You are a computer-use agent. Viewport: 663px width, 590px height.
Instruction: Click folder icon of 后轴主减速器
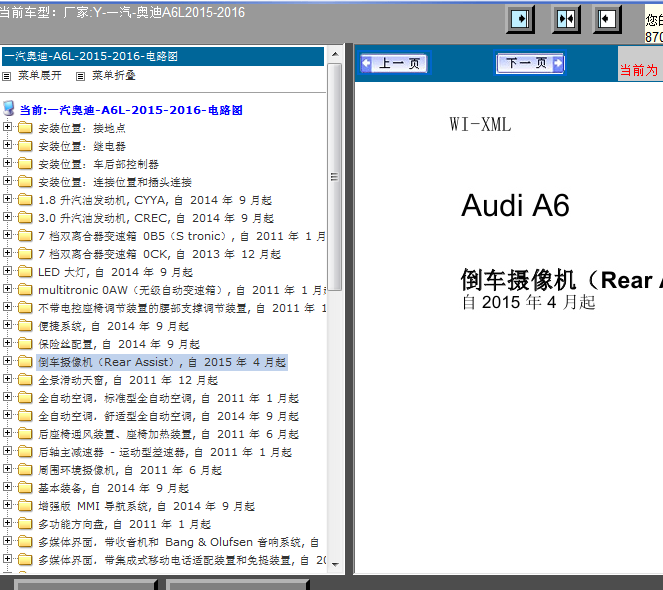pyautogui.click(x=25, y=452)
